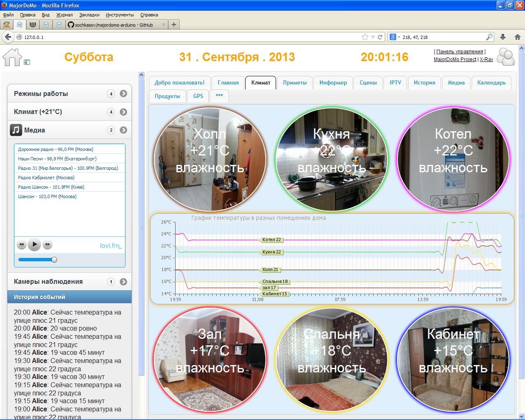
Task: Open the Календарь tab
Action: [491, 82]
